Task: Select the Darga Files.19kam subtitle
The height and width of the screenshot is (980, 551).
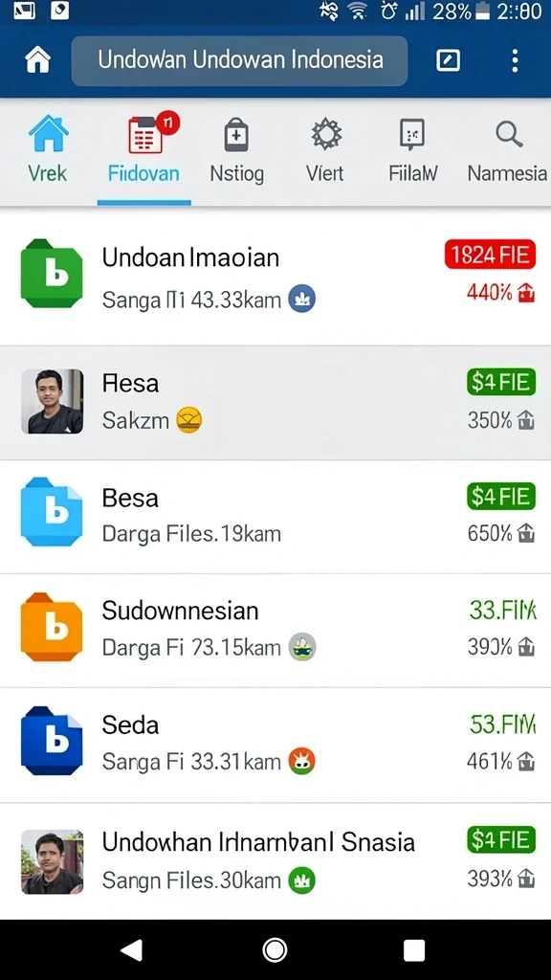Action: point(191,534)
